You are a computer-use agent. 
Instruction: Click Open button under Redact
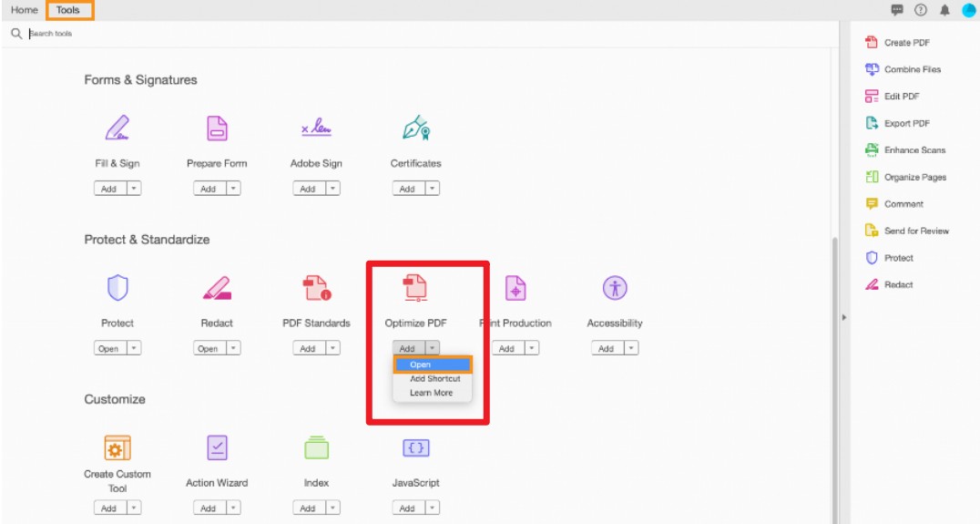209,348
